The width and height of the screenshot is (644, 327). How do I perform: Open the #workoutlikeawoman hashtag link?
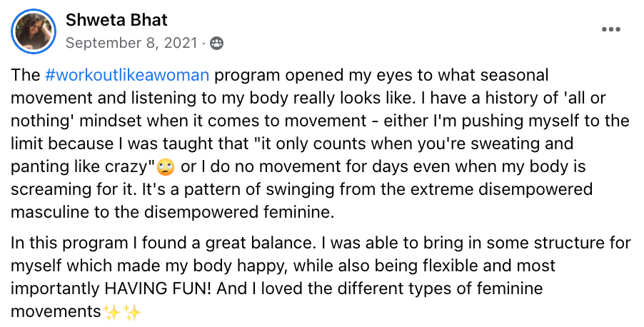(x=127, y=75)
